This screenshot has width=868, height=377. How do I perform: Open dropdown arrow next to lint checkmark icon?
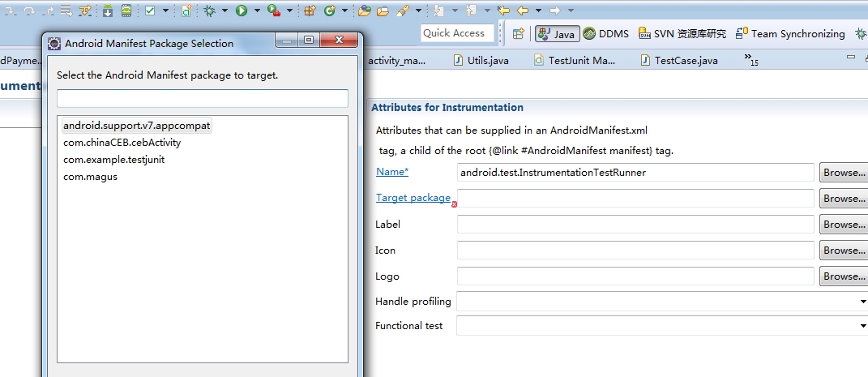point(165,11)
